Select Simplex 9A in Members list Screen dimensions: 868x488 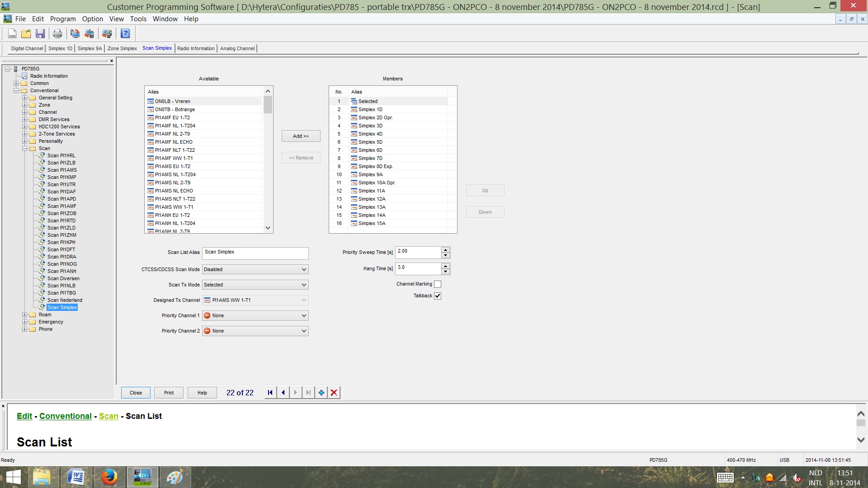[x=389, y=174]
